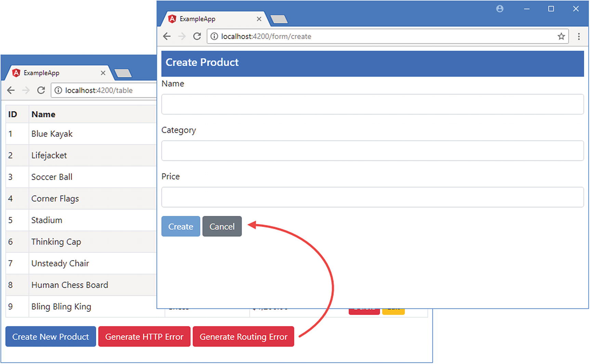Click site info icon beside localhost:4200/table
590x364 pixels.
tap(58, 90)
